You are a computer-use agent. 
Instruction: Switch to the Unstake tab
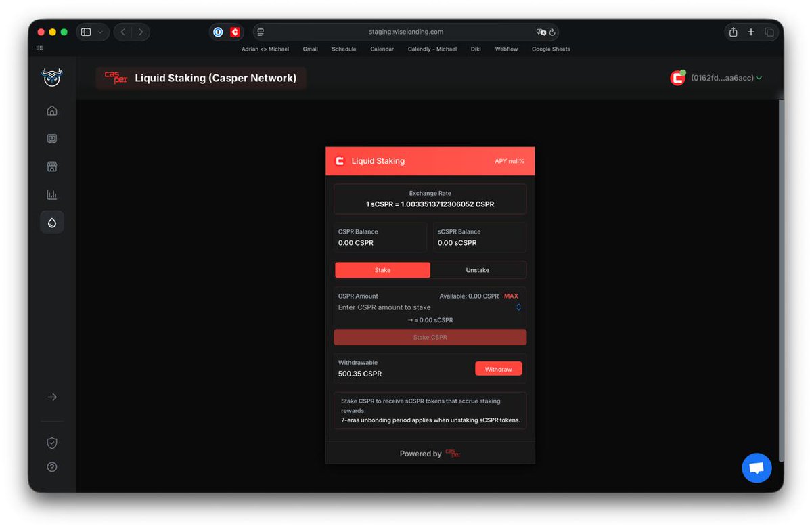[478, 270]
